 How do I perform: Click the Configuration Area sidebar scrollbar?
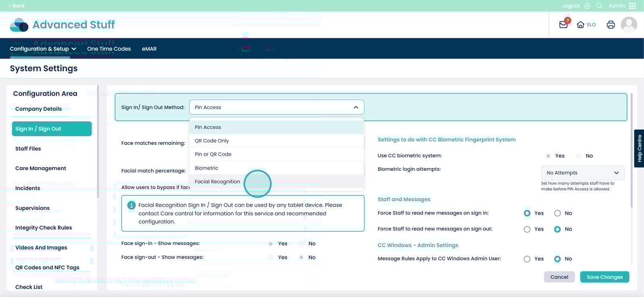(98, 141)
